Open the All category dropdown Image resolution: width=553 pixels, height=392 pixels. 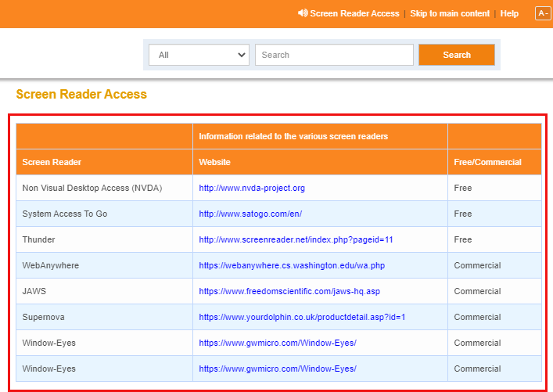pyautogui.click(x=199, y=55)
